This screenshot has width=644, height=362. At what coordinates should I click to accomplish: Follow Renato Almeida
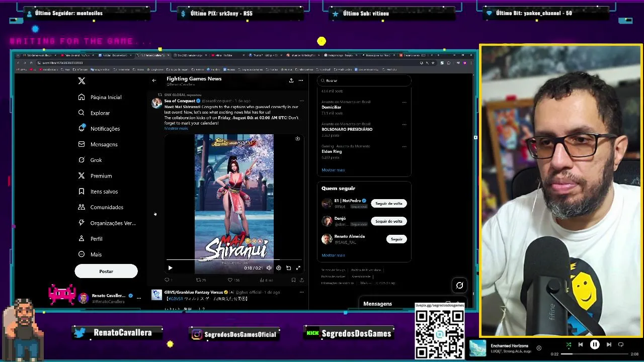396,239
